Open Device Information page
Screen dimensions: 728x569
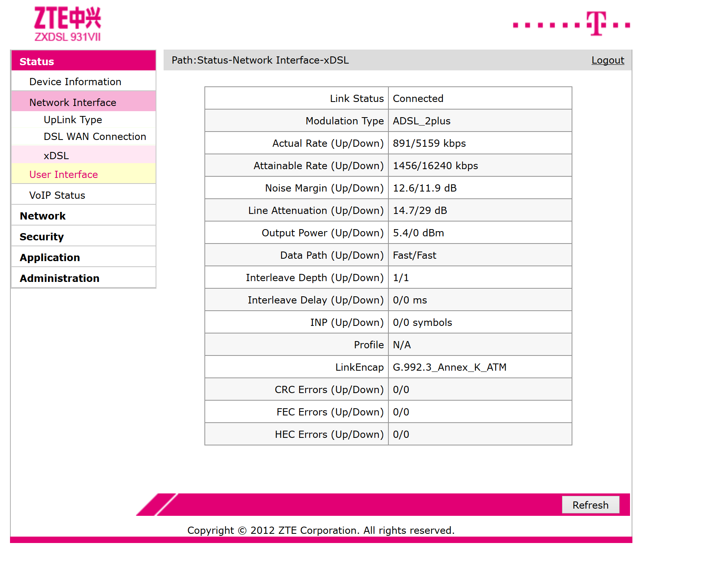(75, 82)
